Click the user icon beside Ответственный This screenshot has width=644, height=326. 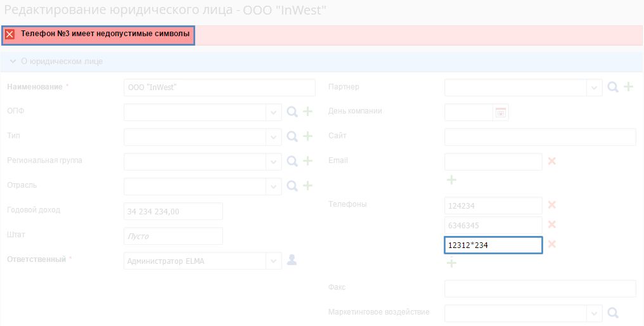tap(292, 260)
